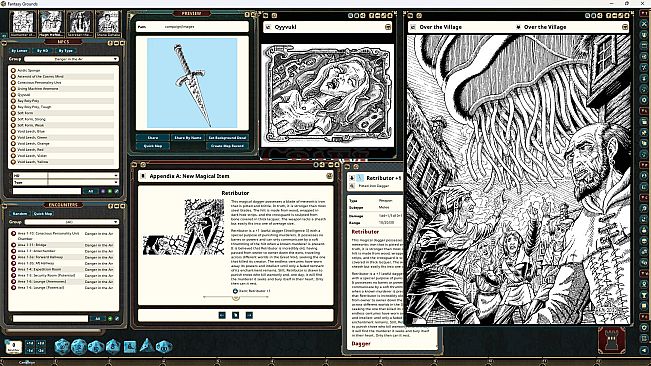
Task: Click the link icon left of Over the Village
Action: tap(412, 27)
